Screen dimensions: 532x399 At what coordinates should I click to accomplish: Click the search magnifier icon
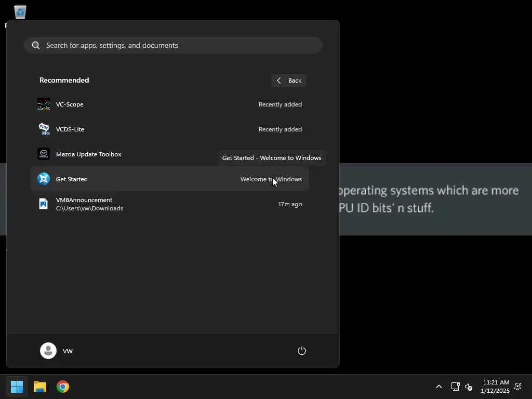[x=36, y=45]
